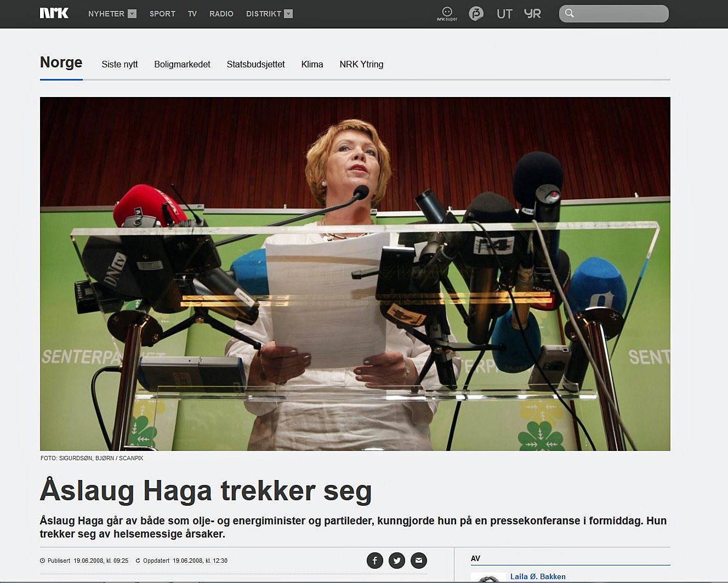Open the NRK Super icon link
The image size is (728, 583).
(x=447, y=14)
